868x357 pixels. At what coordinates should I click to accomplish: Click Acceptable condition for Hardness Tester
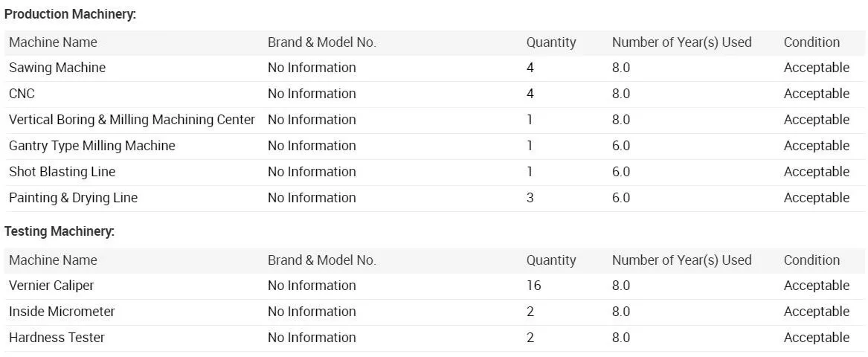pos(816,338)
